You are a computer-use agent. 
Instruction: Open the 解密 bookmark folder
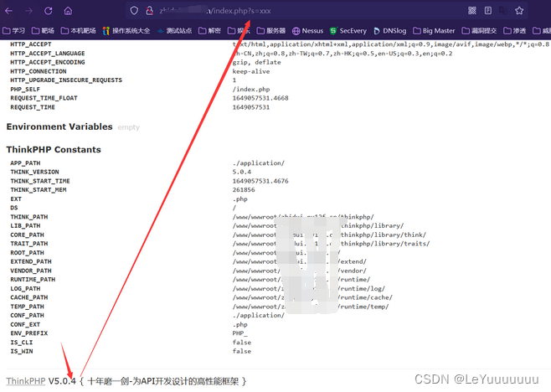tap(210, 31)
